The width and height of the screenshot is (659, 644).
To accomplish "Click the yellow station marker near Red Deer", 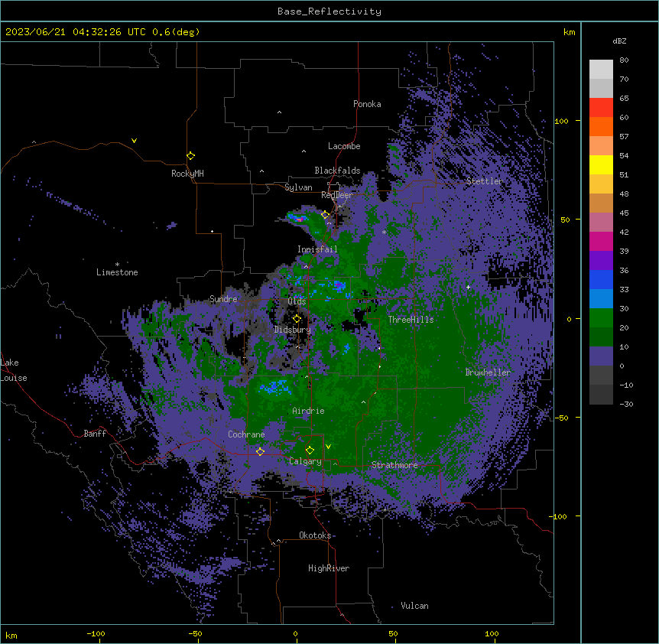I will click(x=325, y=214).
